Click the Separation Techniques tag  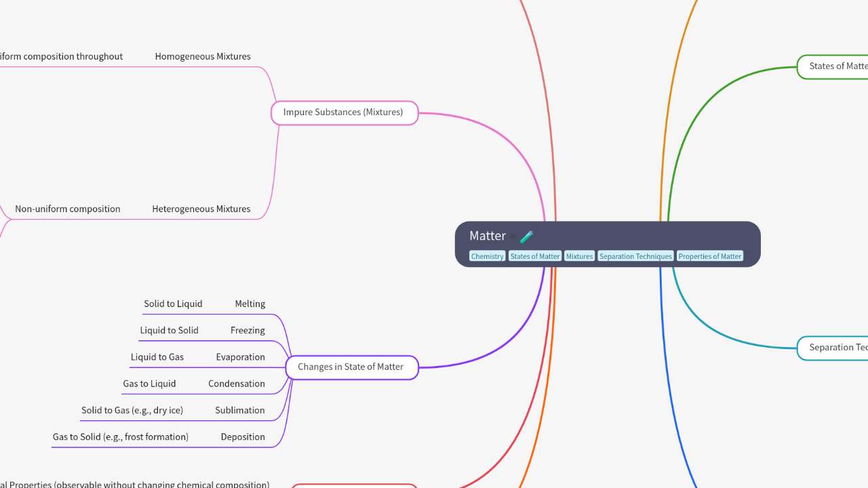pyautogui.click(x=635, y=256)
